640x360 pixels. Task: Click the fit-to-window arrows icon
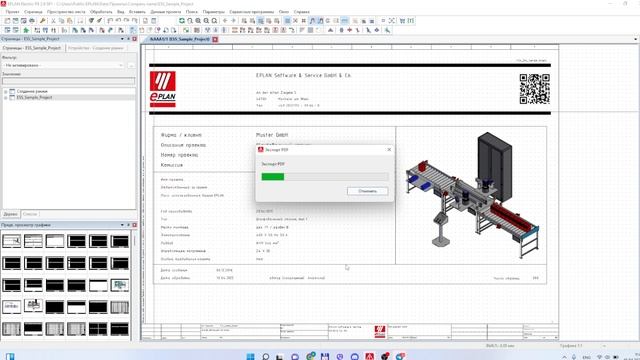tap(391, 21)
